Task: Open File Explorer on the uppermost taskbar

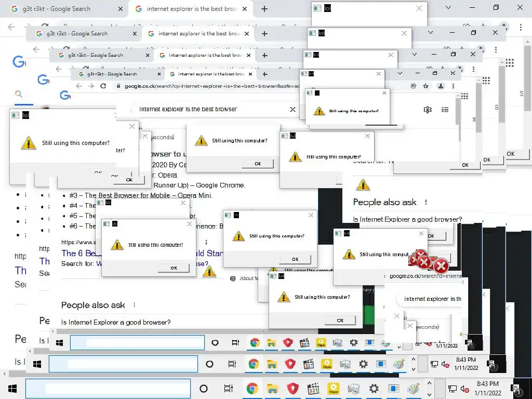Action: [x=271, y=343]
